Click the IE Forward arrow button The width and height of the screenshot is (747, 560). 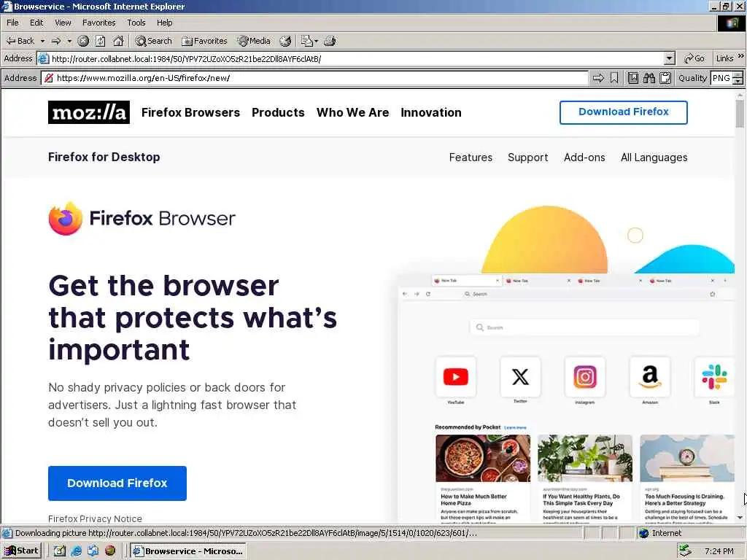[x=56, y=41]
